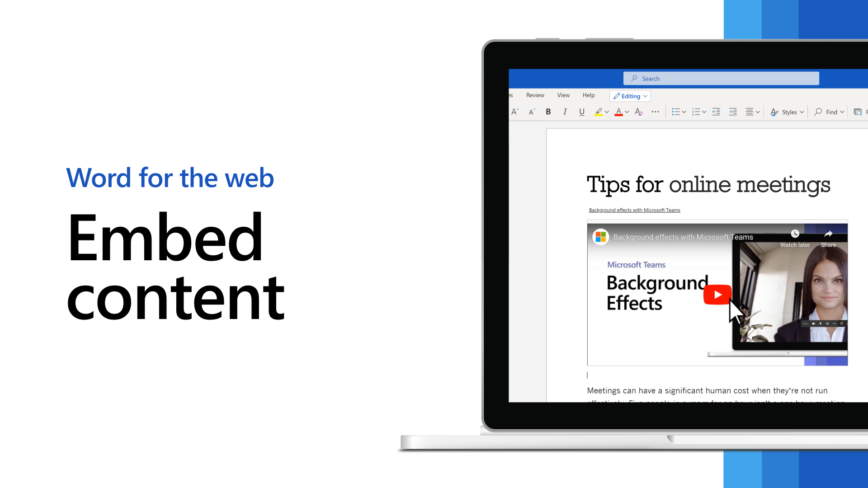Click the text highlight color icon
This screenshot has width=868, height=488.
(x=600, y=112)
